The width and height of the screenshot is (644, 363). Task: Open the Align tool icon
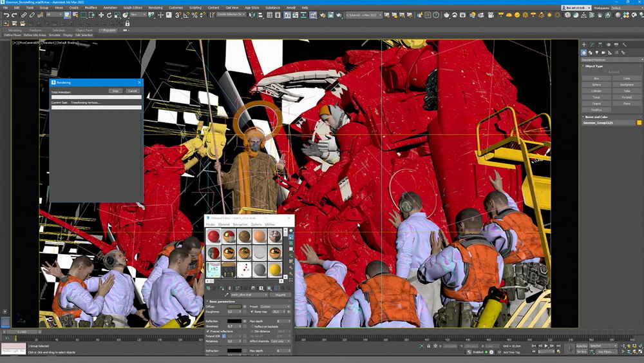click(260, 15)
